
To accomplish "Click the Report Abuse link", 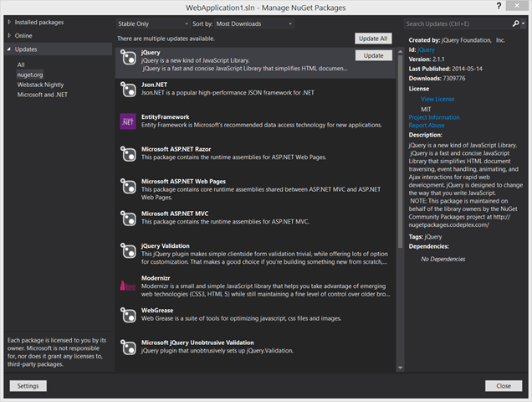I will 426,126.
